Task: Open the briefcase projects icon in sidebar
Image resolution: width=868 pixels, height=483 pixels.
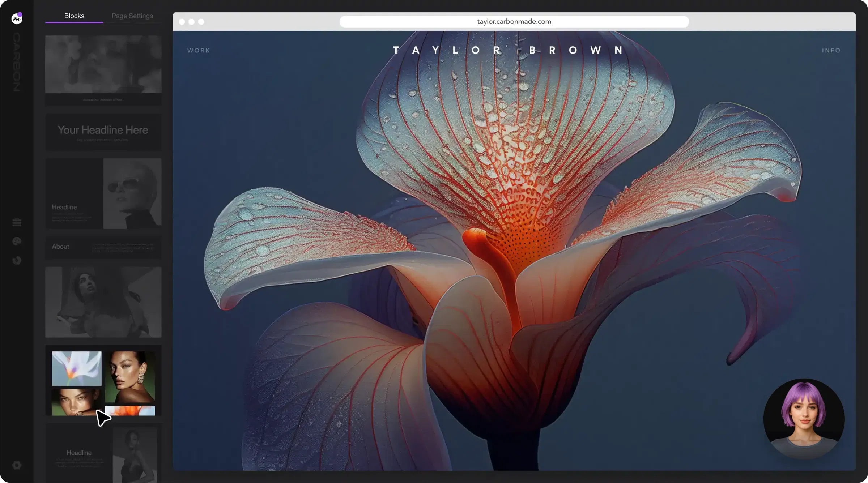Action: [x=17, y=222]
